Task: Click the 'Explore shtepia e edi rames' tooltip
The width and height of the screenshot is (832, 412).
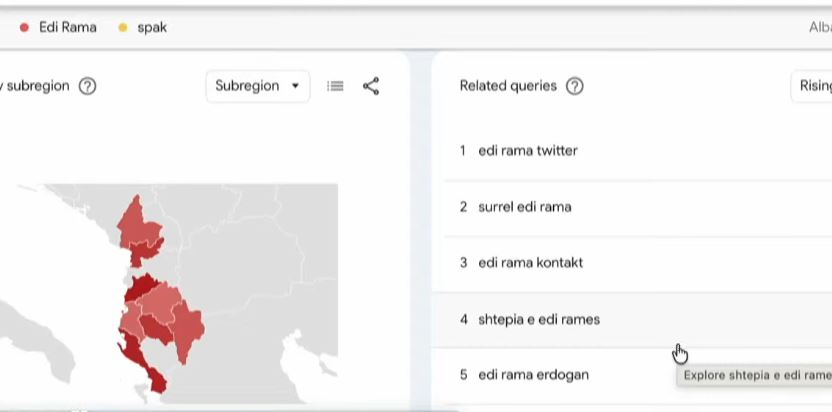Action: coord(755,376)
